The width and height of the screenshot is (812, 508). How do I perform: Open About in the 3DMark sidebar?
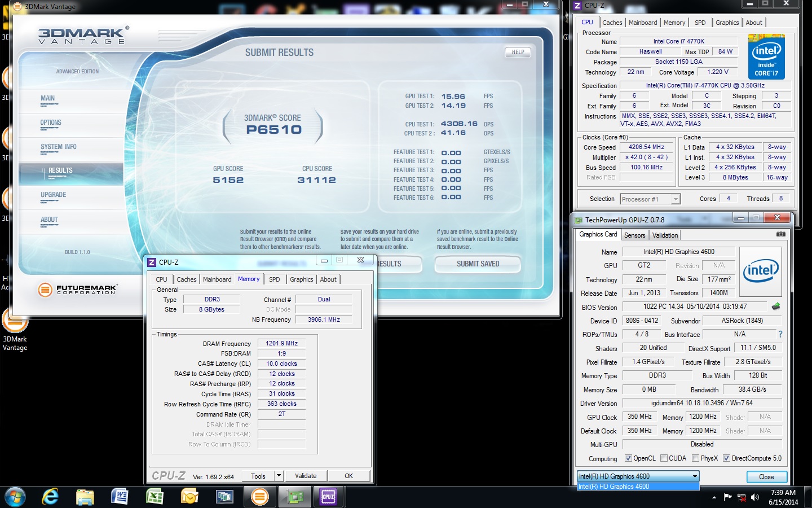coord(71,222)
